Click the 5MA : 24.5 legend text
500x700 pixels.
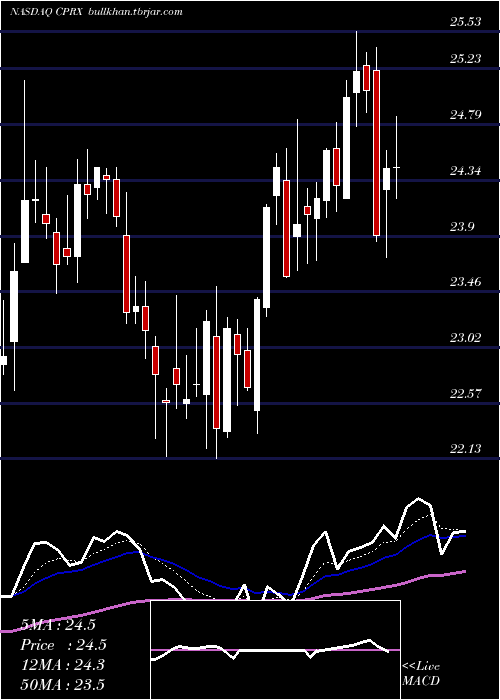pos(58,625)
